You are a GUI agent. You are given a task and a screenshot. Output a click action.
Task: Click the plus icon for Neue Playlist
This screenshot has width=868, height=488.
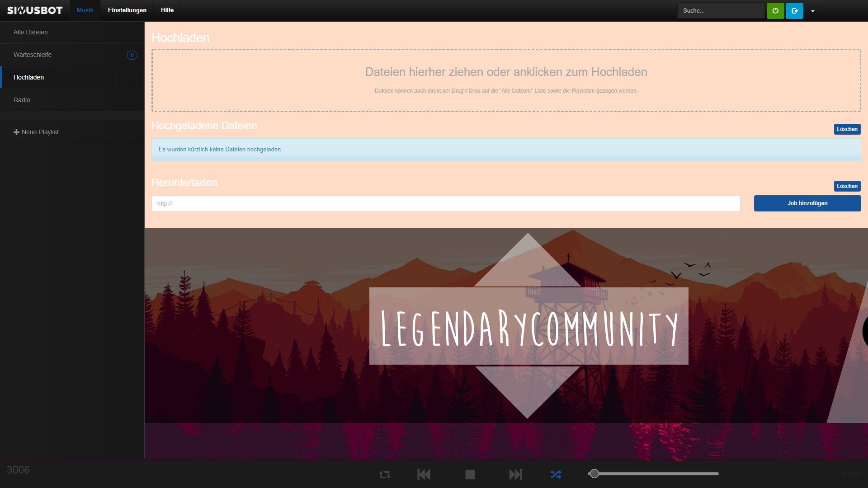click(x=16, y=132)
